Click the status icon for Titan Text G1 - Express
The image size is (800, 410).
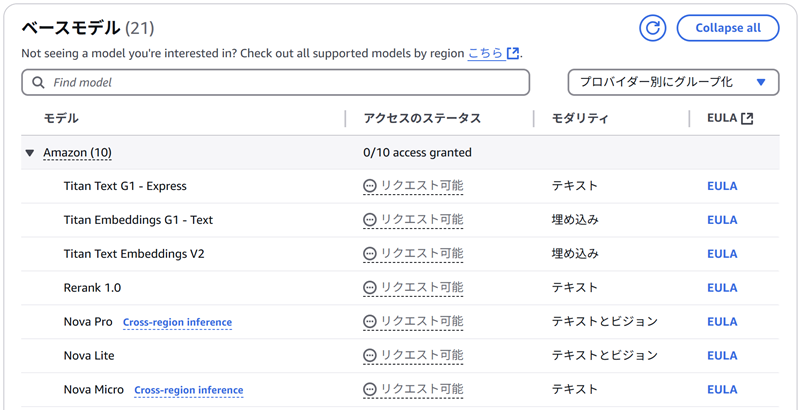(370, 186)
